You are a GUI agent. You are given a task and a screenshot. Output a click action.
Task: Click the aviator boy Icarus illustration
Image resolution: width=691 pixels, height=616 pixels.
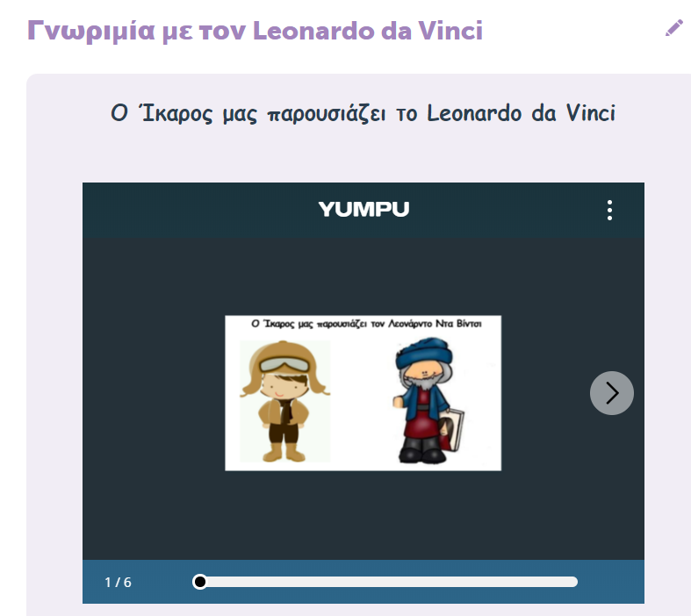(x=284, y=401)
